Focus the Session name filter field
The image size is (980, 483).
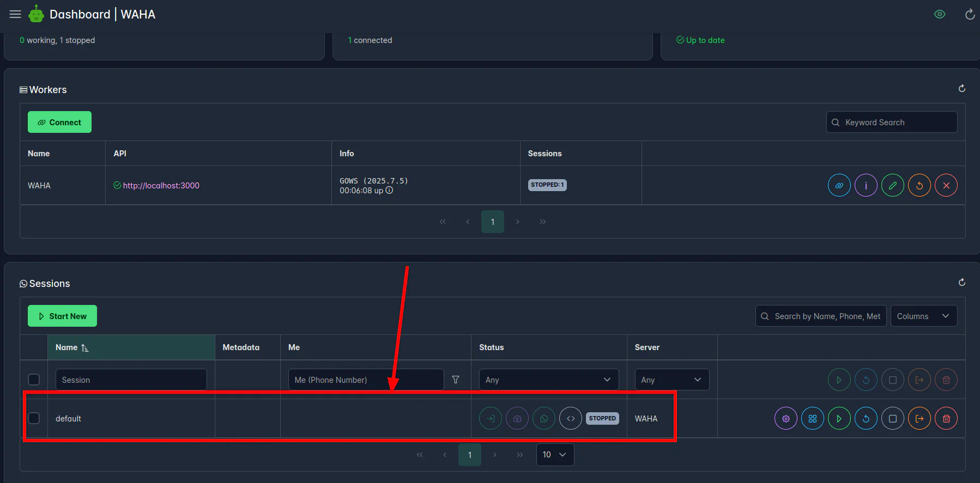131,380
